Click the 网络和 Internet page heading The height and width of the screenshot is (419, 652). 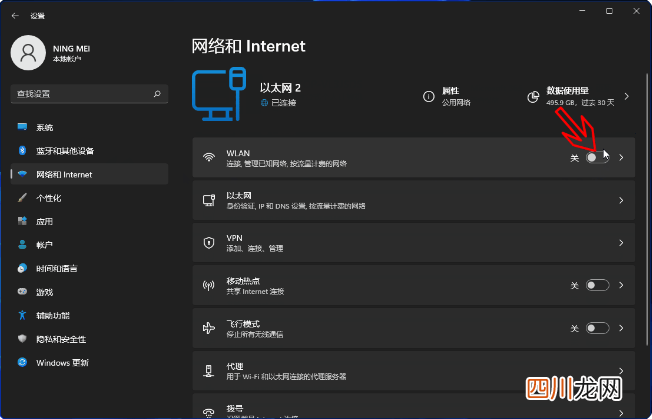248,46
